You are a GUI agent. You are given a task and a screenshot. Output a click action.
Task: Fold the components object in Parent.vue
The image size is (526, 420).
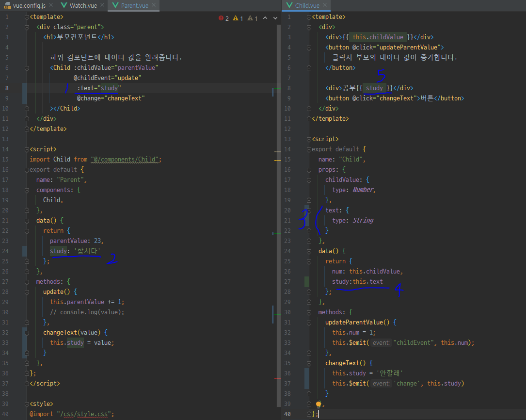point(27,190)
